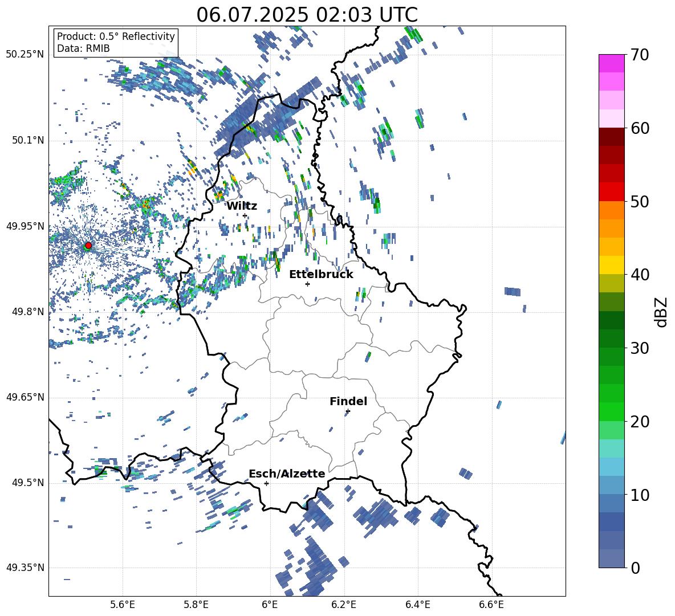Click the 50.1°N latitude label
This screenshot has height=616, width=675.
(27, 140)
